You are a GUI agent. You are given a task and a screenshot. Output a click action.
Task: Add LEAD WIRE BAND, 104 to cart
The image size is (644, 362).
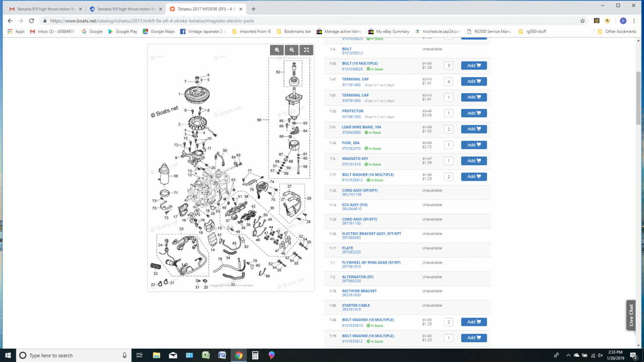[474, 129]
